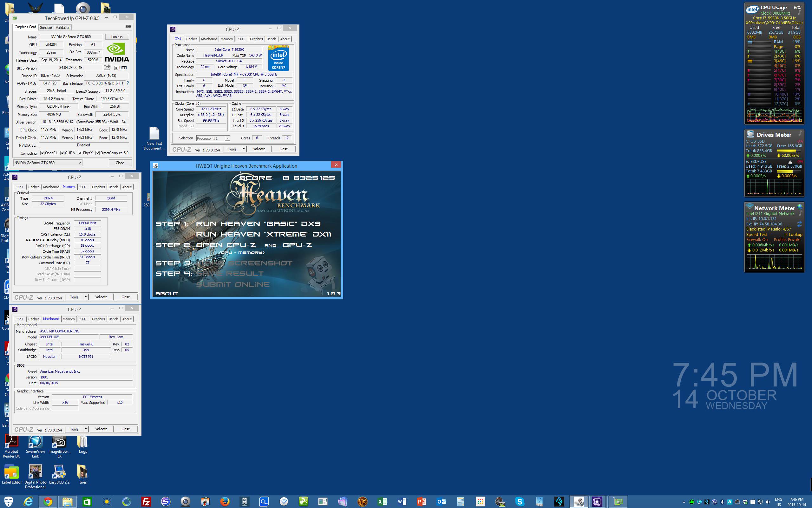Open Acrobat Reader DC desktop shortcut

[x=11, y=447]
